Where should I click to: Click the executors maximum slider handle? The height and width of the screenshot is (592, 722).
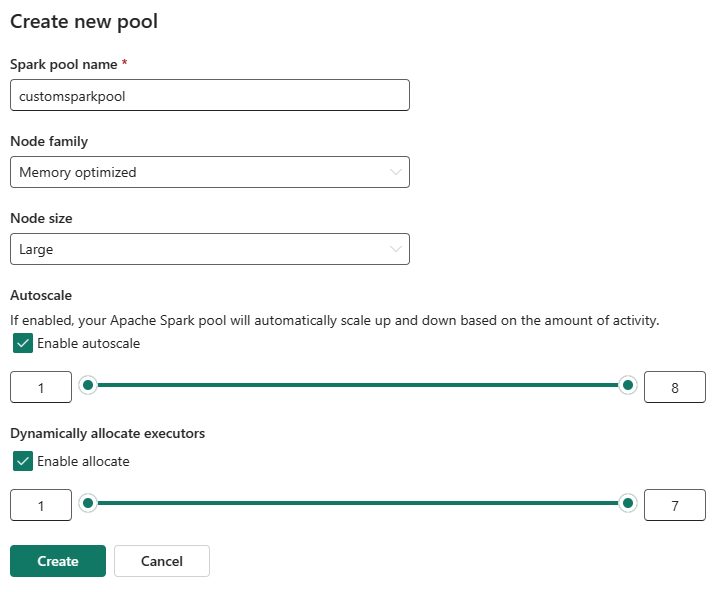[x=627, y=503]
